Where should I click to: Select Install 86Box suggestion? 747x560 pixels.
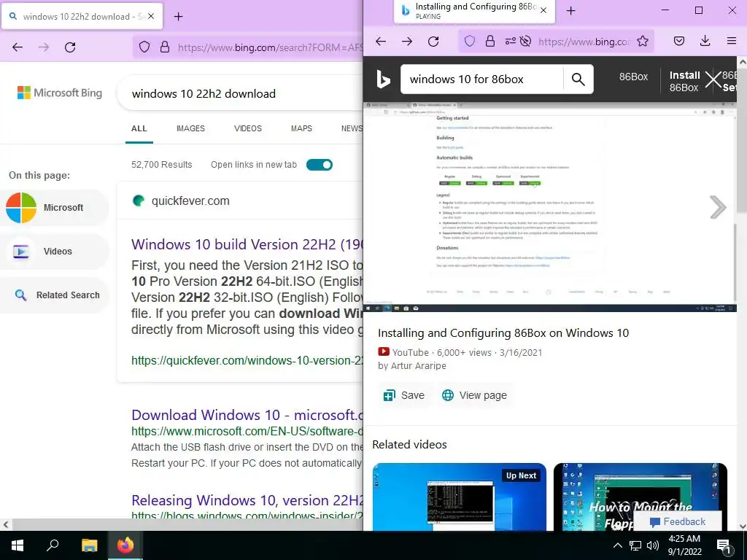pyautogui.click(x=684, y=81)
